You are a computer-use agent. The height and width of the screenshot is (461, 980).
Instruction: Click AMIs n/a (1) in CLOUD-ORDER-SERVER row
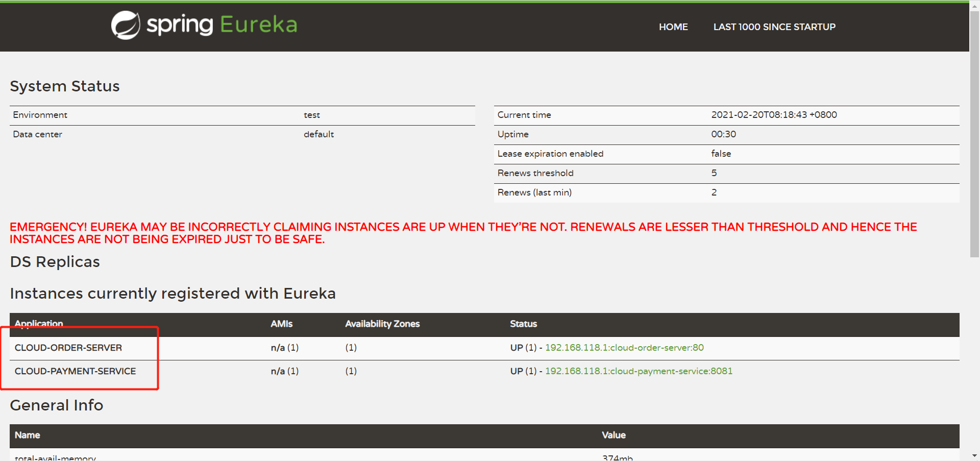pyautogui.click(x=285, y=348)
